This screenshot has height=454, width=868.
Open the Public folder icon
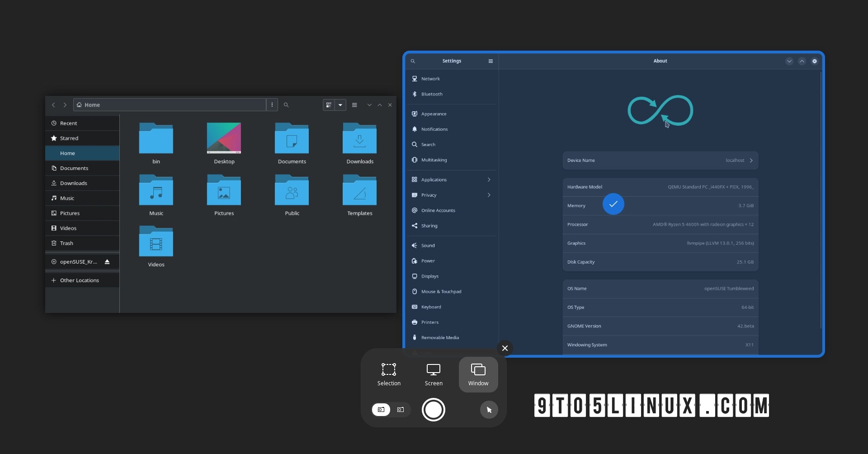292,190
